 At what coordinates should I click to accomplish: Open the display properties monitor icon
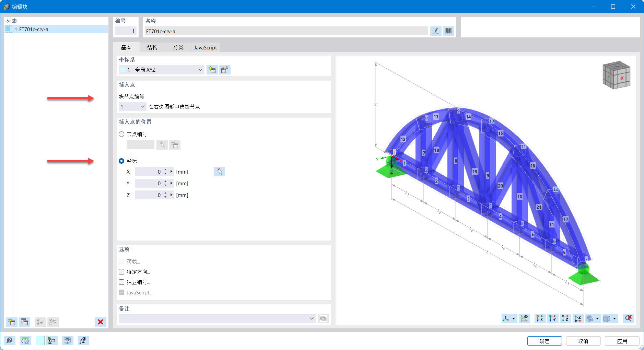pyautogui.click(x=67, y=340)
